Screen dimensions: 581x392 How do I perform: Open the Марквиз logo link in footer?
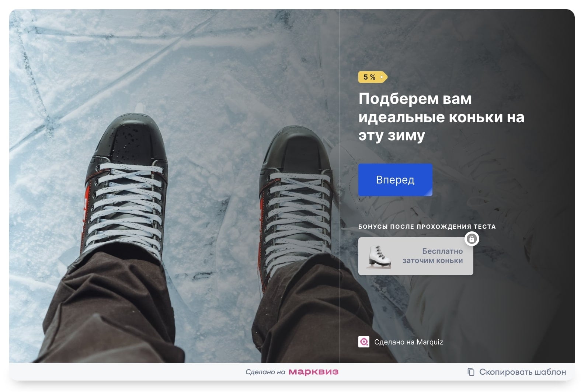313,372
